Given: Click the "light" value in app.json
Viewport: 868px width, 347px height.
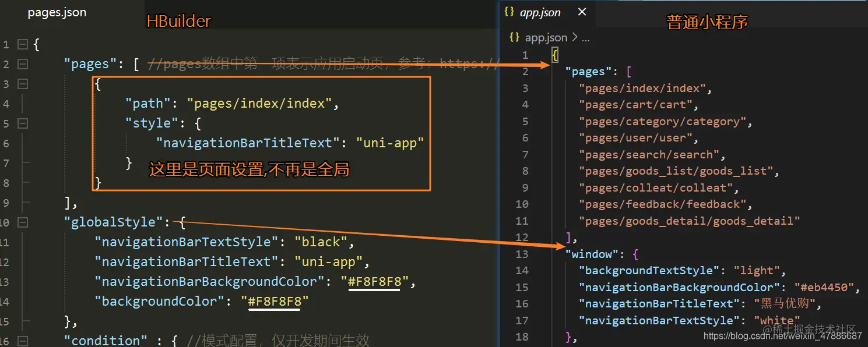Looking at the screenshot, I should coord(757,271).
